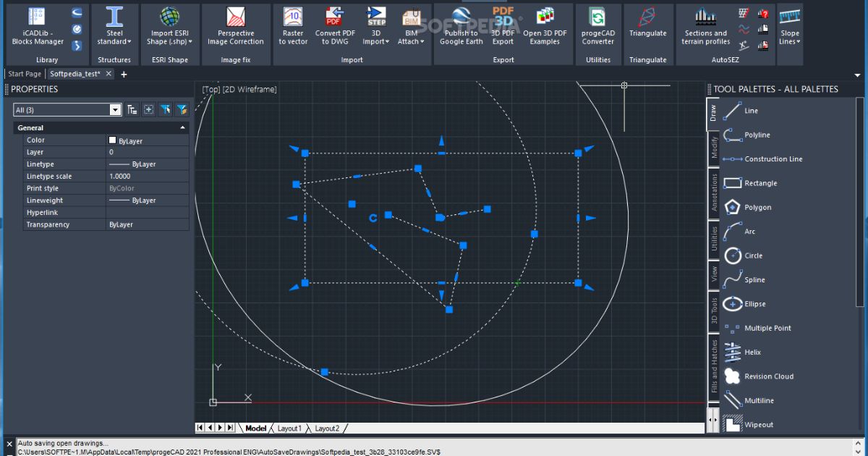
Task: Open the Layout2 tab
Action: (x=327, y=428)
